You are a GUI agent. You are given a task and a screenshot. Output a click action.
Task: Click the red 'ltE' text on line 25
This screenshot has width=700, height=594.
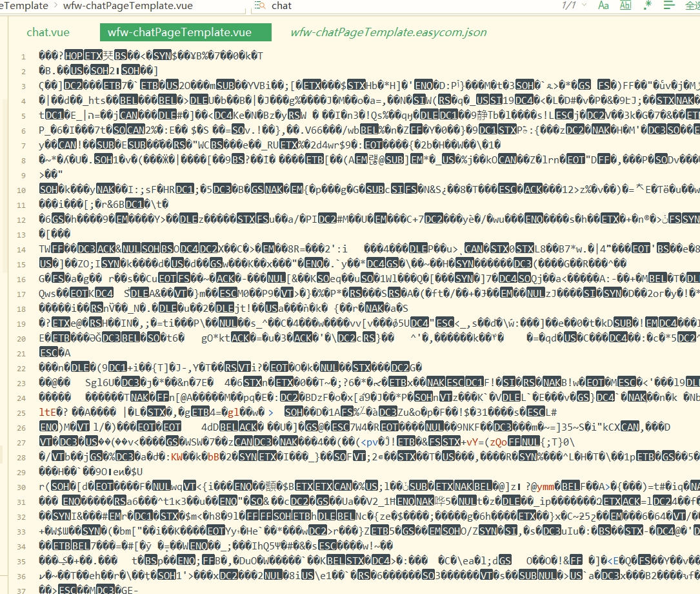point(47,412)
